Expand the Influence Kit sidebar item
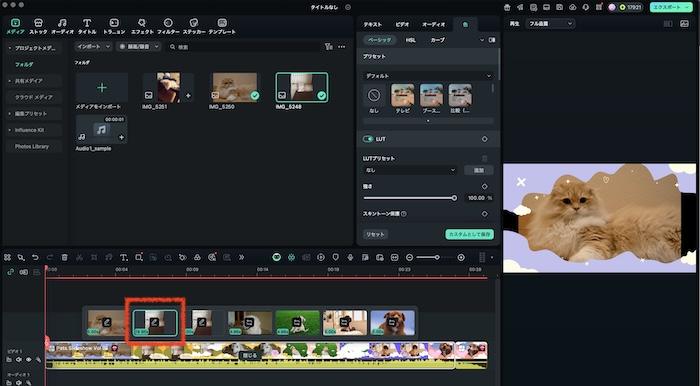The width and height of the screenshot is (700, 386). [10, 130]
